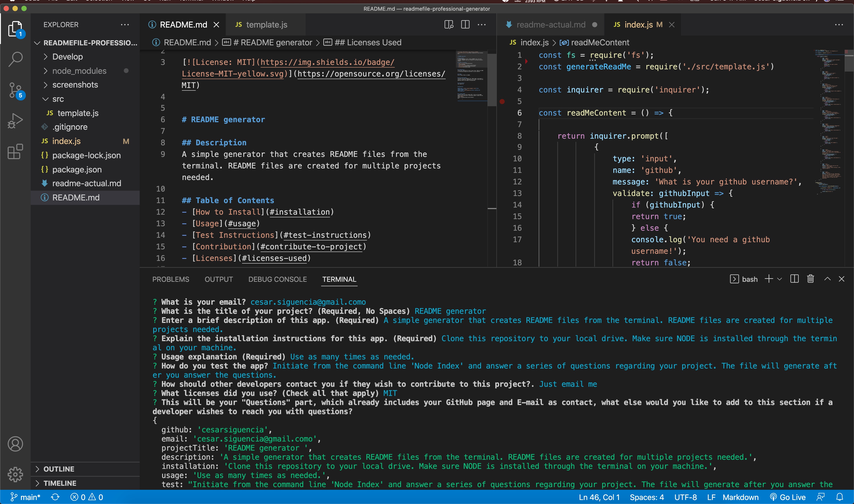Open the terminal launch profile dropdown
The height and width of the screenshot is (504, 854).
point(779,279)
